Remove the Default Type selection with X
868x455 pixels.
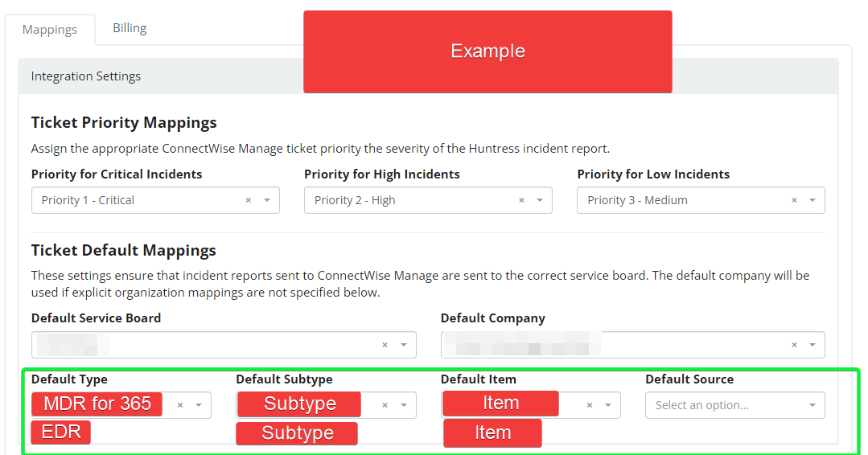point(180,405)
